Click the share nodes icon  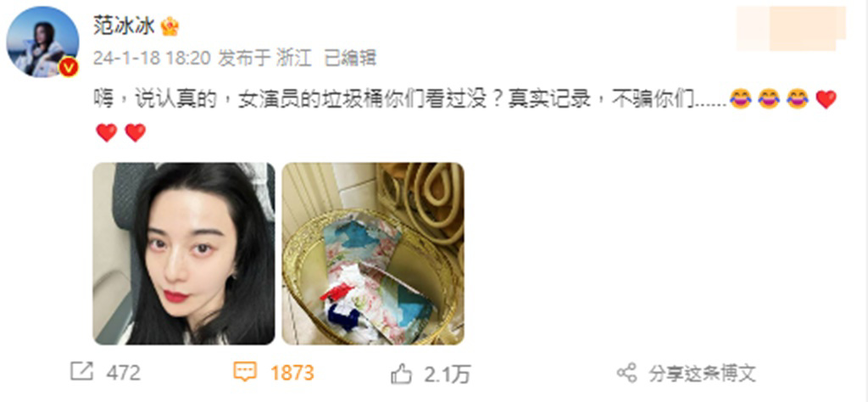coord(626,373)
